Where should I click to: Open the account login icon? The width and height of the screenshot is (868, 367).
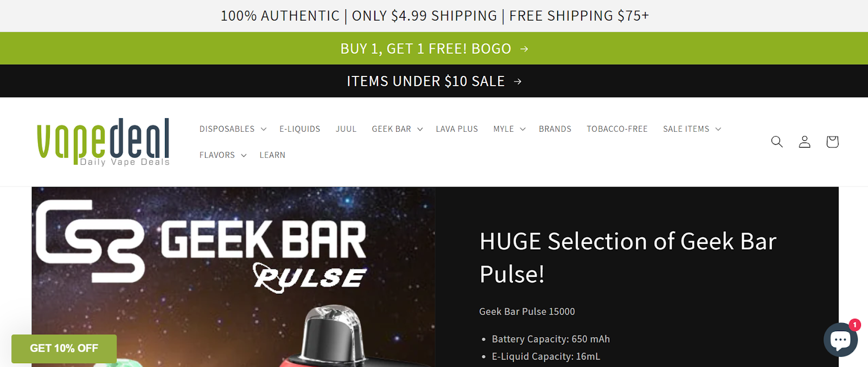pos(805,141)
